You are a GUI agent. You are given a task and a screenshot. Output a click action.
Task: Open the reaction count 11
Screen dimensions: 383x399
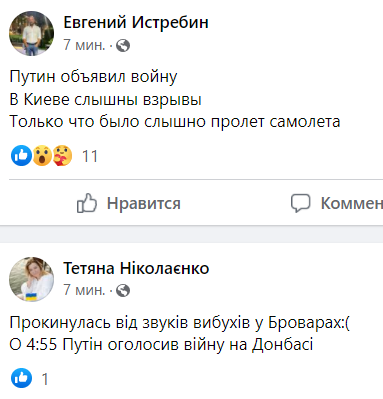(x=90, y=156)
